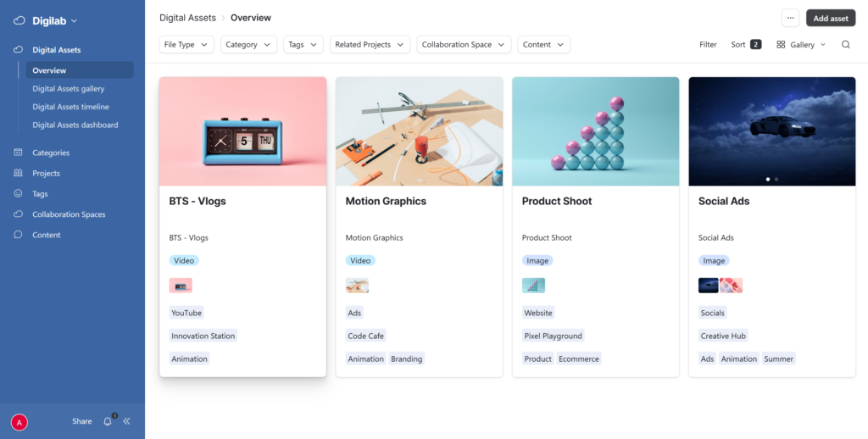Collapse sidebar with double chevron icon
Viewport: 868px width, 439px height.
(x=127, y=421)
